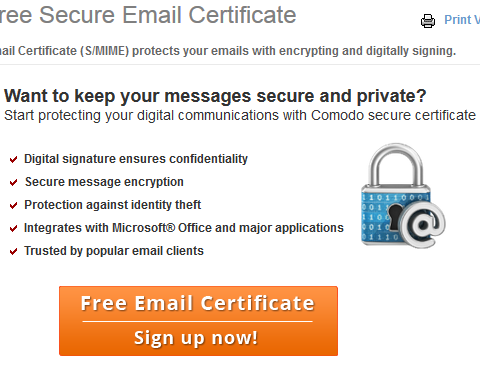Click the Free Email Certificate orange button

pos(198,321)
